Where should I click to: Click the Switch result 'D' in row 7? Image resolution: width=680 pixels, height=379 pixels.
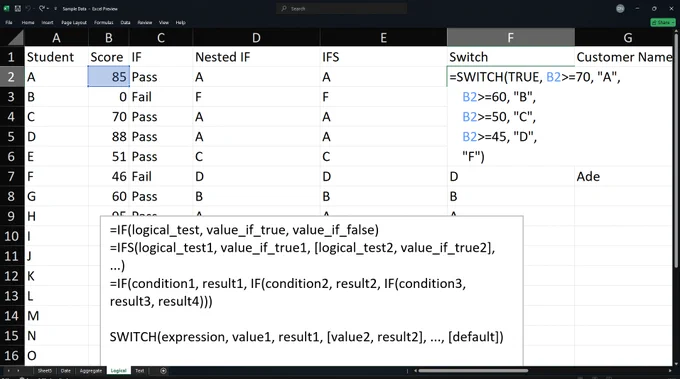pos(510,176)
